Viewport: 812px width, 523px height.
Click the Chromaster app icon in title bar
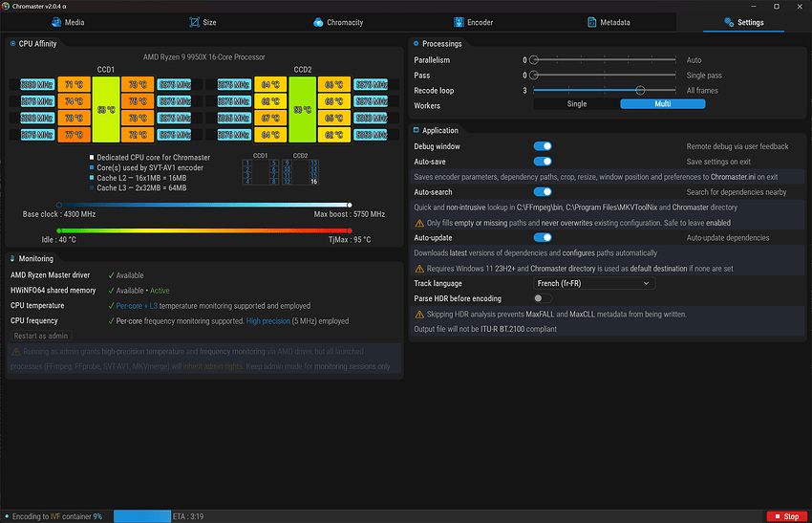click(x=6, y=7)
